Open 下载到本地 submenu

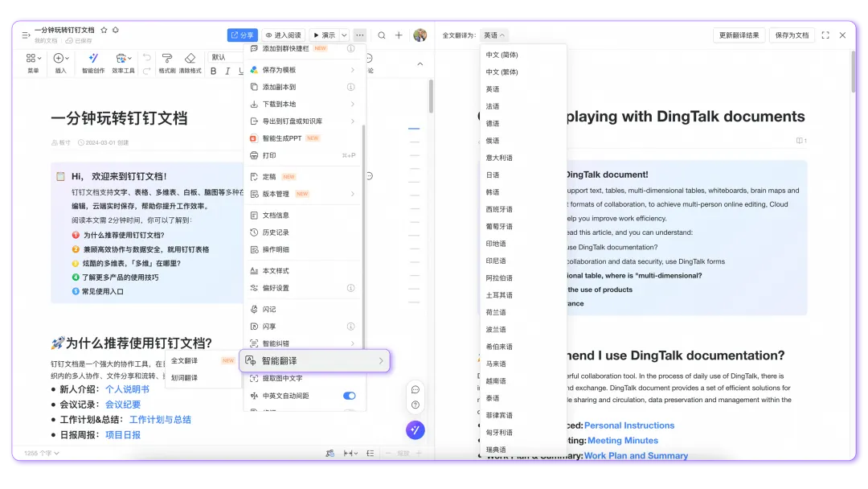pos(303,104)
